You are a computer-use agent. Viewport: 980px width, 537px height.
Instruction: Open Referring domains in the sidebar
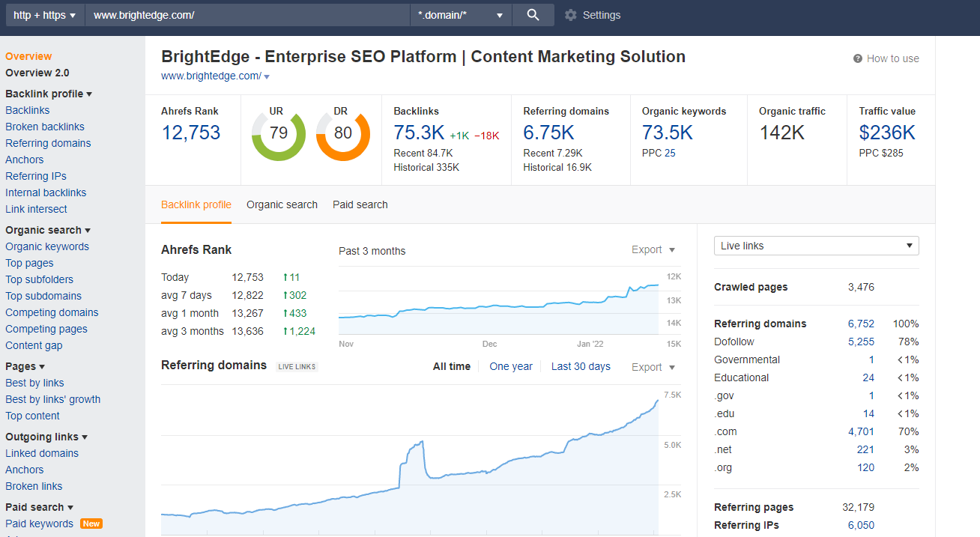click(48, 143)
